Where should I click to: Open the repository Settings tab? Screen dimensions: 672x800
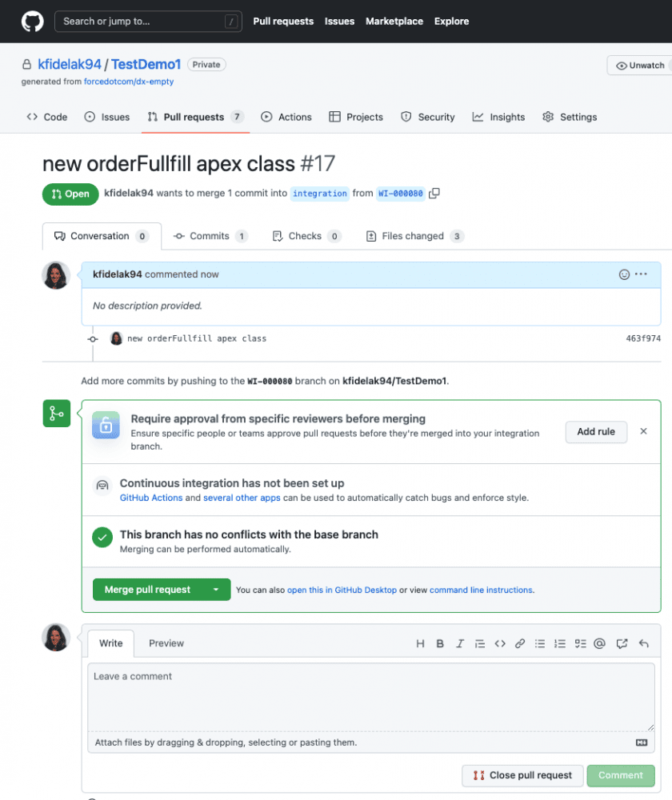point(570,118)
